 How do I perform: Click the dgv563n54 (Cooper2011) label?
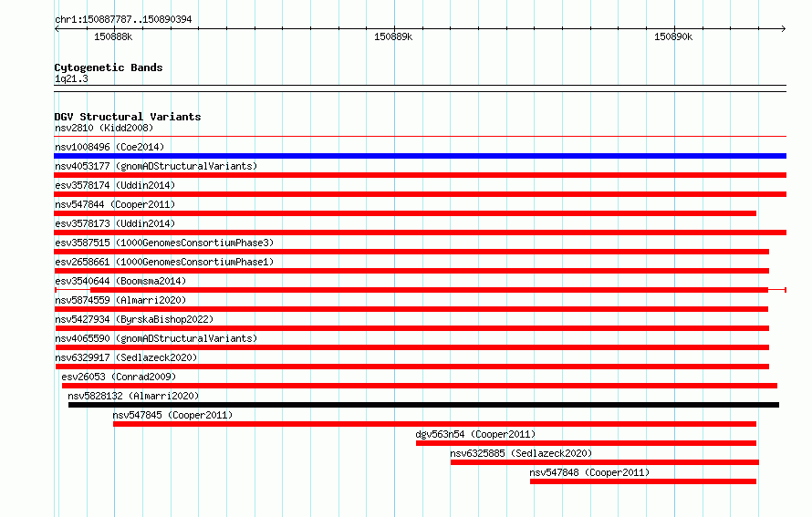[475, 434]
